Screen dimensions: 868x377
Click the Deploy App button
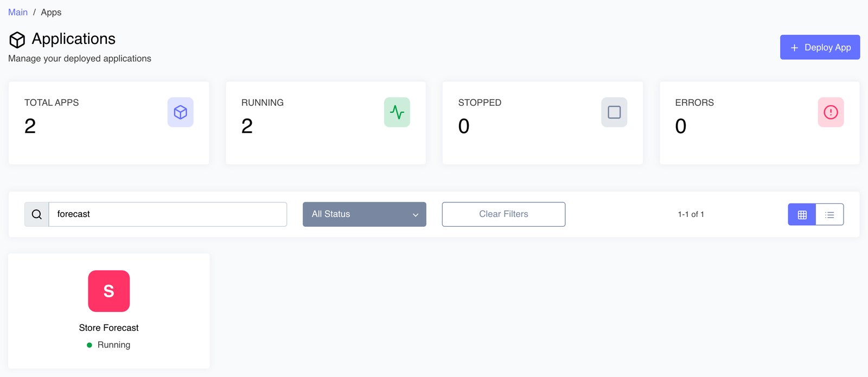click(x=820, y=47)
